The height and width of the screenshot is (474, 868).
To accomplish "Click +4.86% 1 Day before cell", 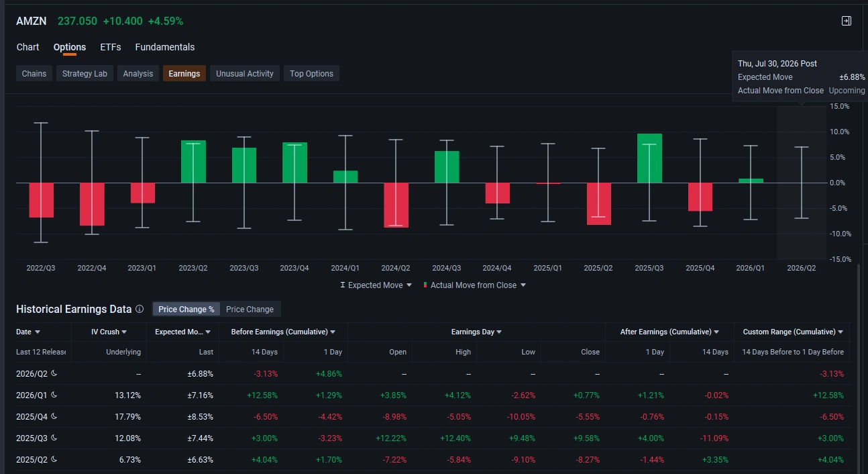I will click(328, 373).
